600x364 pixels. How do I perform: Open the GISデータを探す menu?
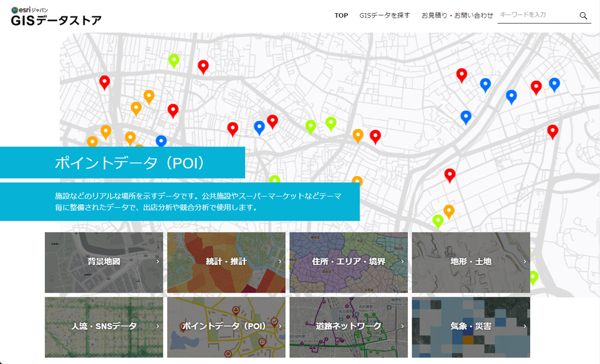click(x=384, y=16)
